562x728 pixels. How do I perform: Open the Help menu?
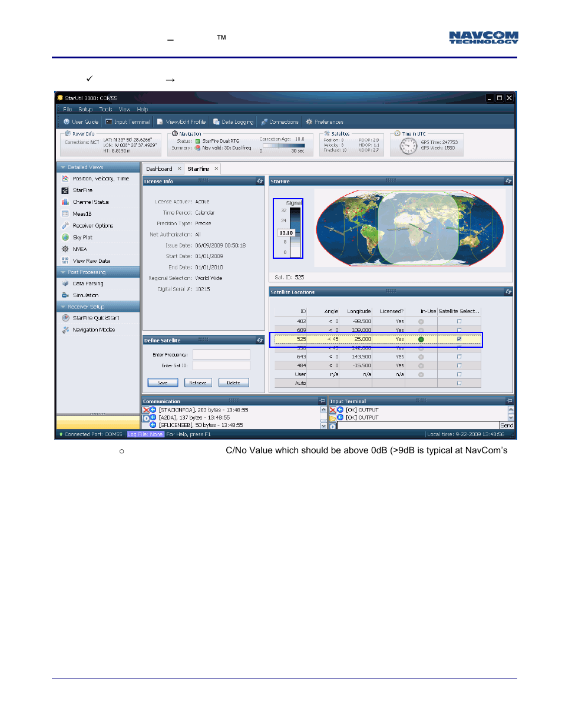coord(142,110)
